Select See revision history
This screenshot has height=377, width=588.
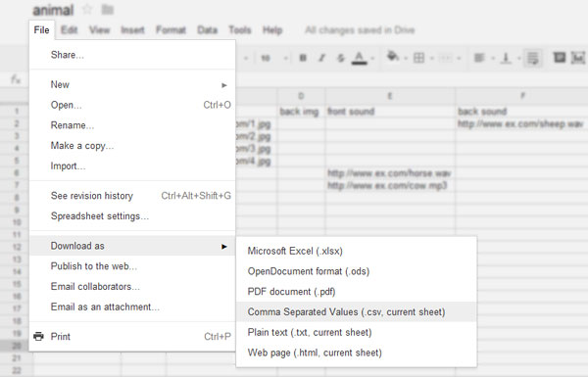click(132, 196)
